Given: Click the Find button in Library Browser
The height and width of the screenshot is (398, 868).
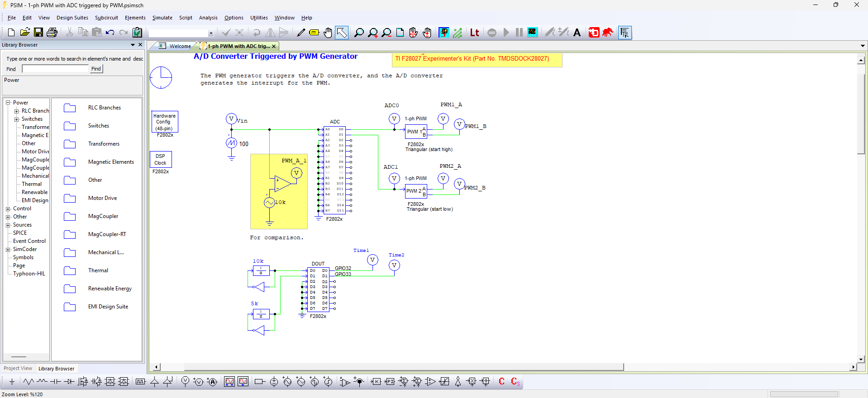Looking at the screenshot, I should [x=96, y=69].
